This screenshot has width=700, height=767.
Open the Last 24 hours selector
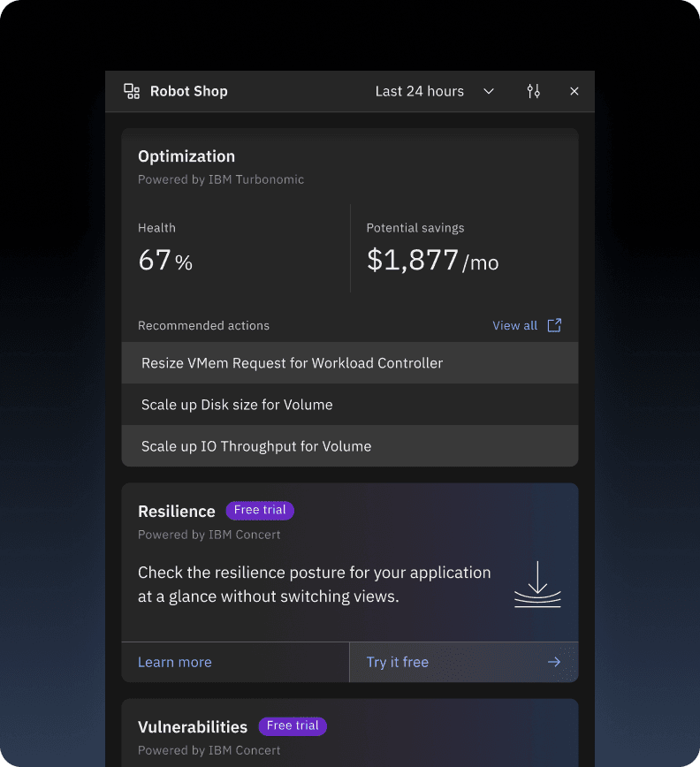(x=420, y=91)
